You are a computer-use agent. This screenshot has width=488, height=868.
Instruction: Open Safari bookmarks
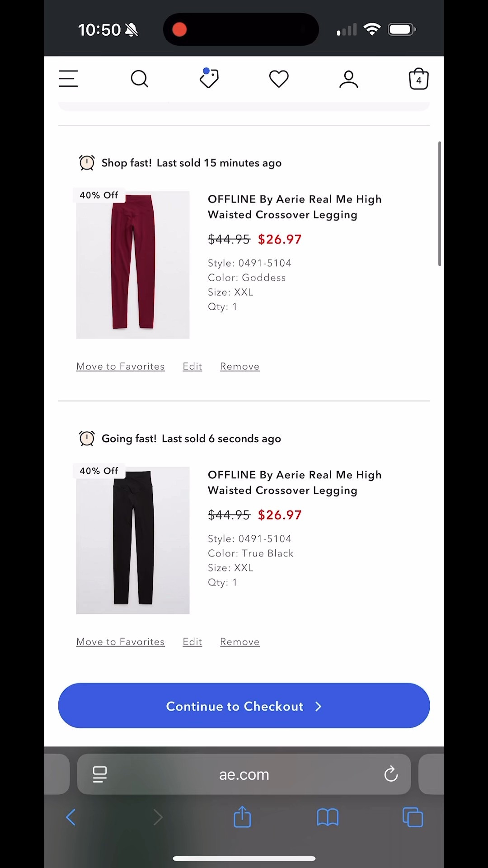click(328, 817)
